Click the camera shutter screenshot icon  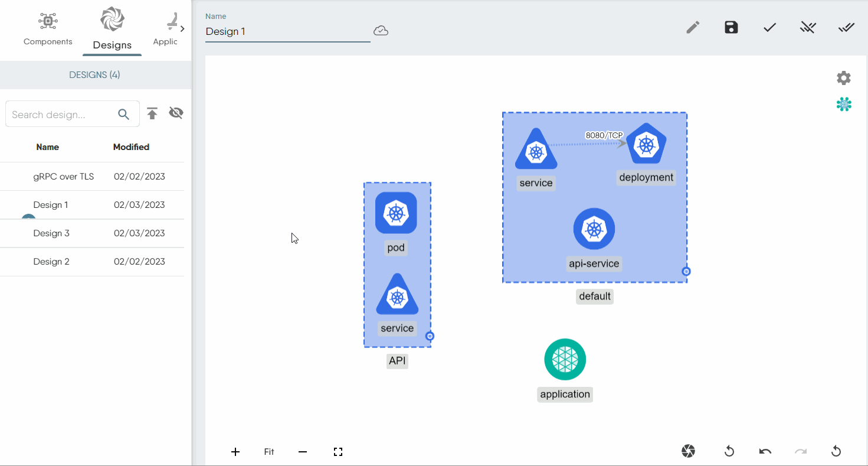coord(688,451)
